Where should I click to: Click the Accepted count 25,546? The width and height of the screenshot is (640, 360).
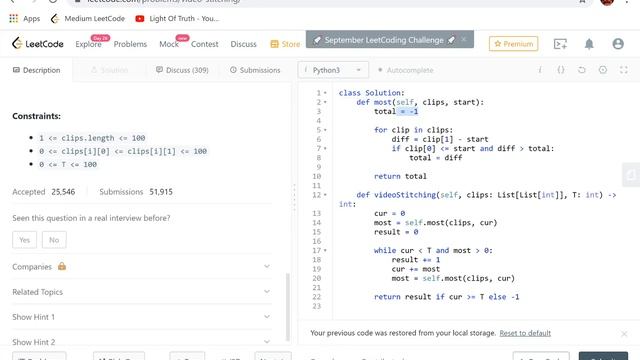(x=63, y=192)
